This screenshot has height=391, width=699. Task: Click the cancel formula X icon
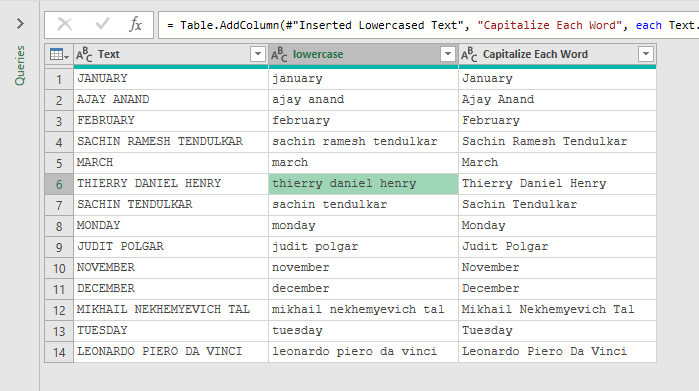click(x=65, y=25)
